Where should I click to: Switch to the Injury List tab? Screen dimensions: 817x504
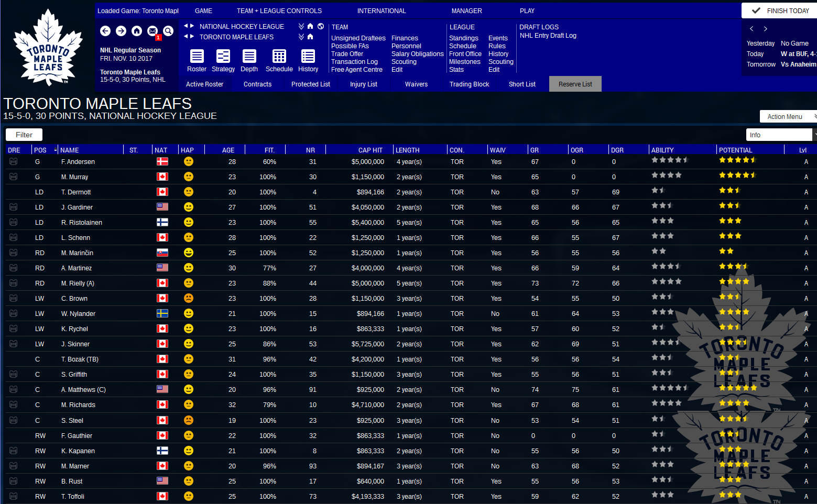pos(364,84)
